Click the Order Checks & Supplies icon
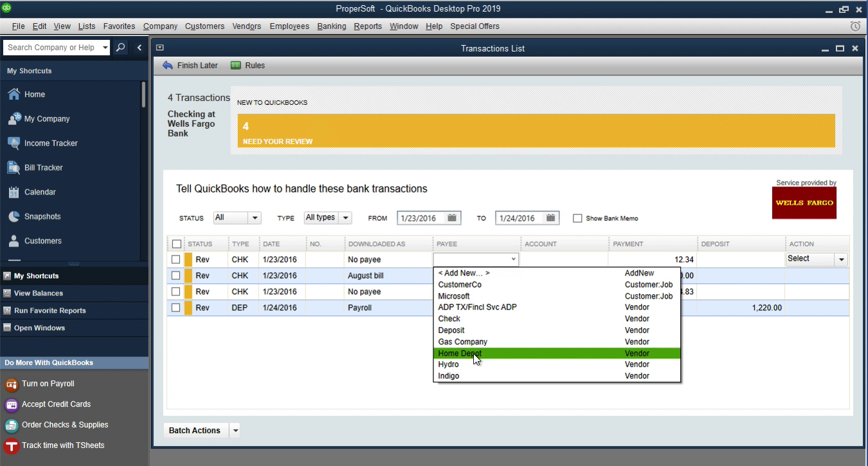This screenshot has height=466, width=868. (x=11, y=425)
